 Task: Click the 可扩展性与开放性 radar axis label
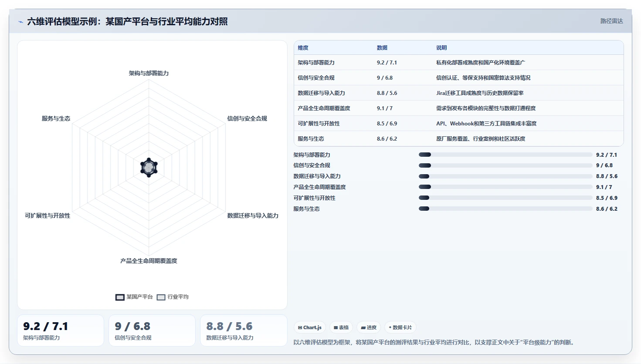coord(47,216)
